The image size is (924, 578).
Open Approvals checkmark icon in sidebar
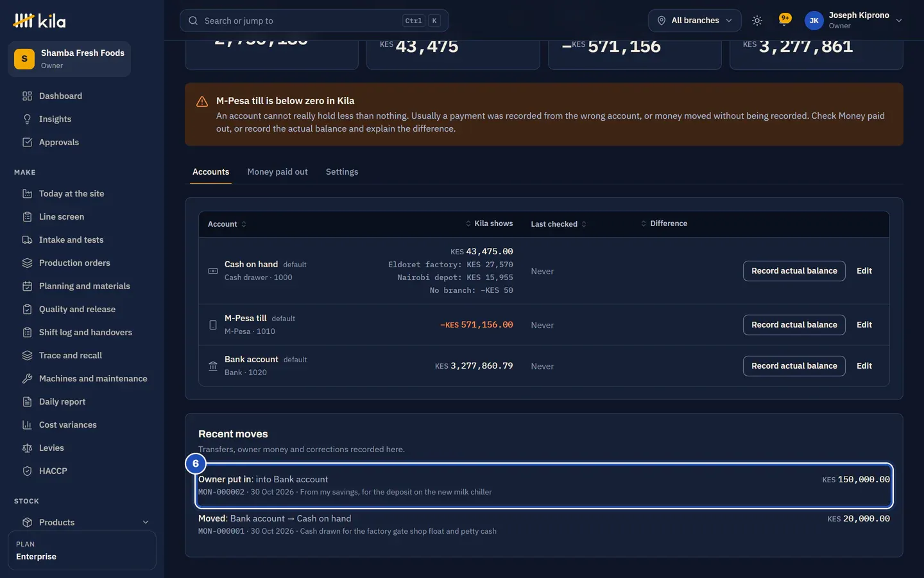click(27, 143)
